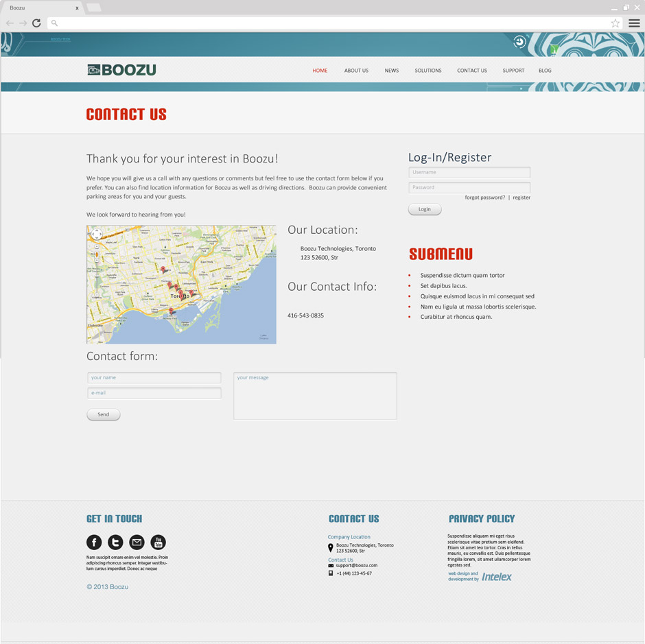Image resolution: width=645 pixels, height=644 pixels.
Task: Close the Boozu browser tab
Action: pyautogui.click(x=77, y=8)
